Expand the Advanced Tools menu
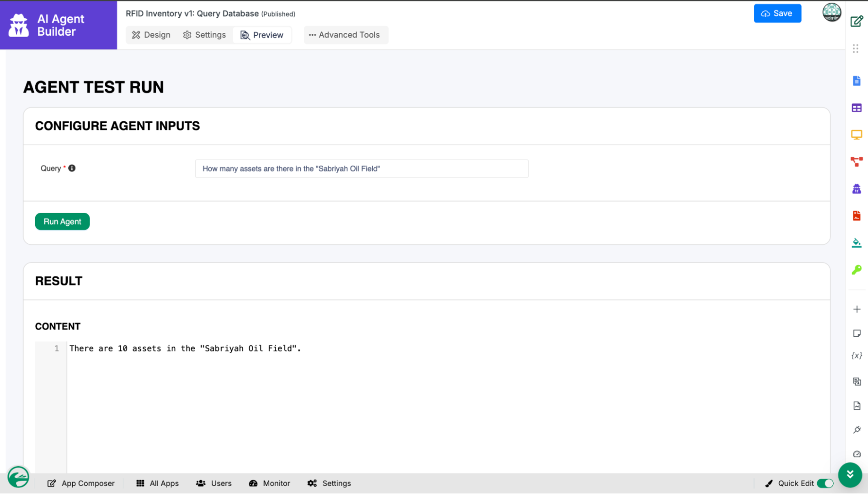This screenshot has width=868, height=494. point(346,35)
